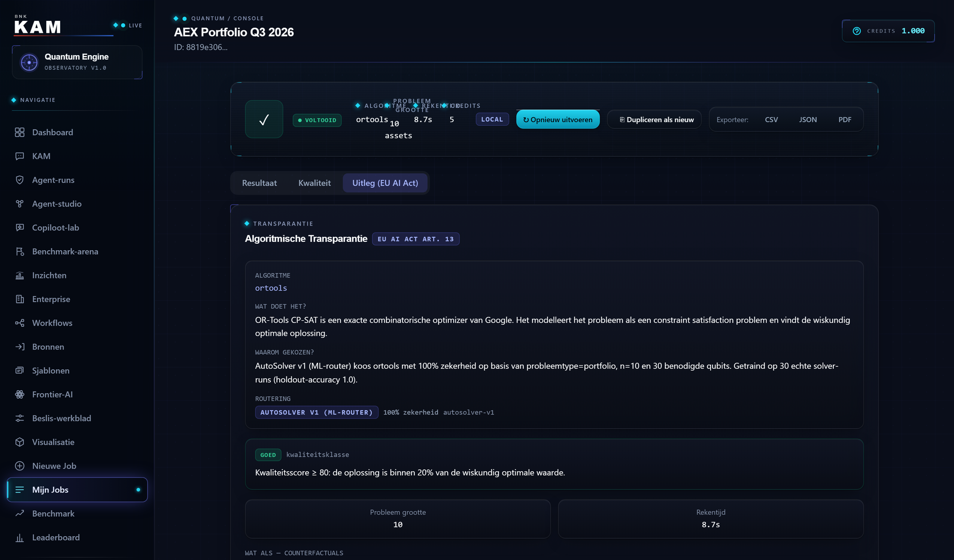
Task: Click the credits help circle icon
Action: point(857,31)
